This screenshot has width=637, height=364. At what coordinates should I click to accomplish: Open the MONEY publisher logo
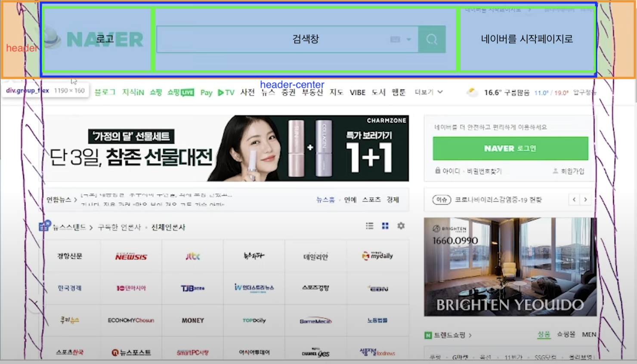tap(193, 321)
